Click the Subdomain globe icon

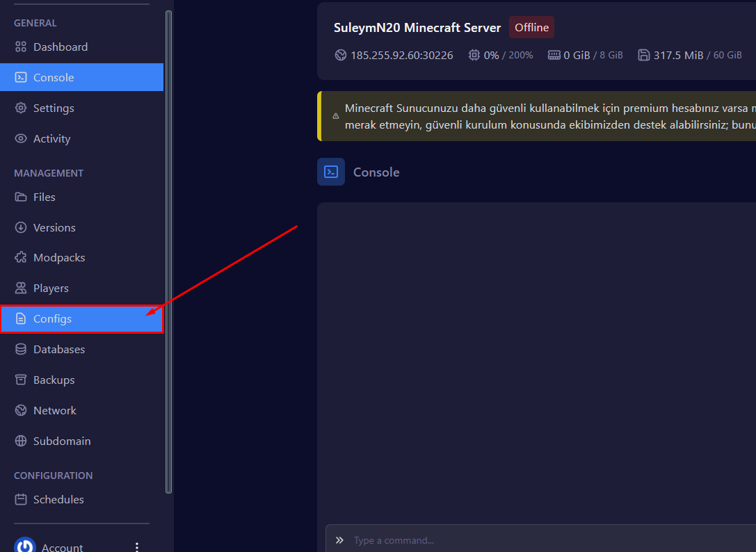pyautogui.click(x=21, y=441)
